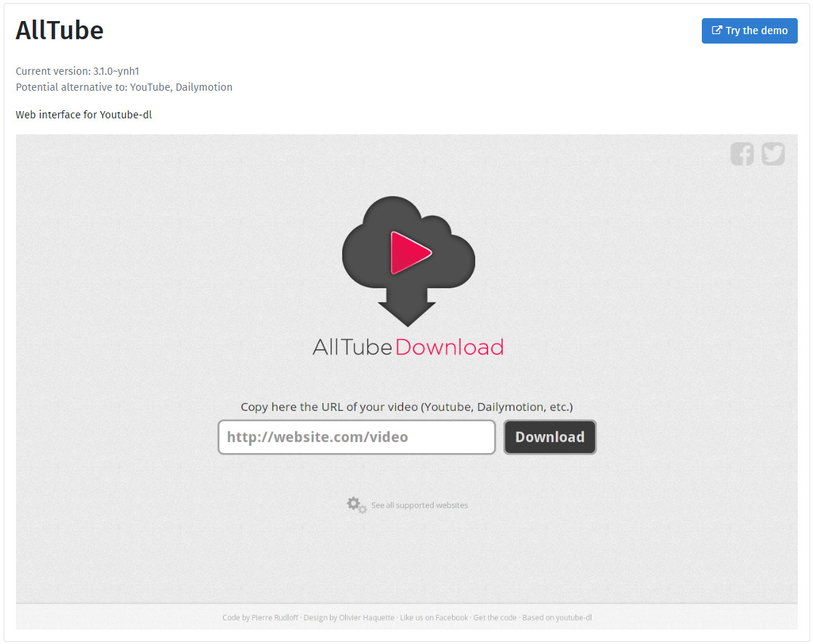813x644 pixels.
Task: Click the AllTube Download wordmark text
Action: [x=408, y=347]
